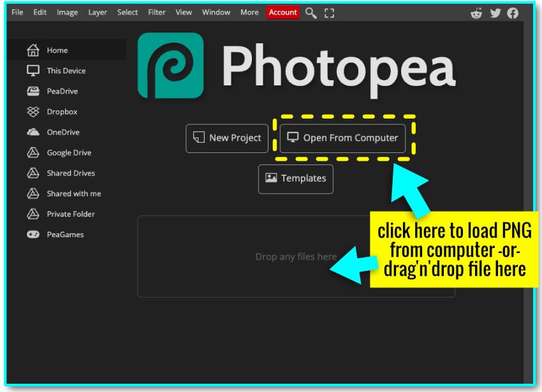
Task: Open Shared with me in sidebar
Action: (x=66, y=194)
